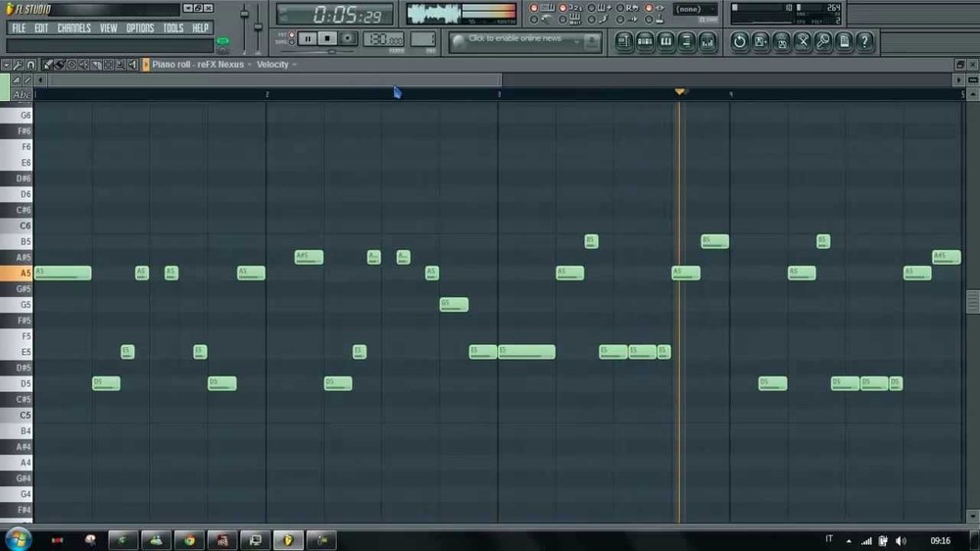Screen dimensions: 980x551
Task: Pause playback with the pause button
Action: click(308, 39)
